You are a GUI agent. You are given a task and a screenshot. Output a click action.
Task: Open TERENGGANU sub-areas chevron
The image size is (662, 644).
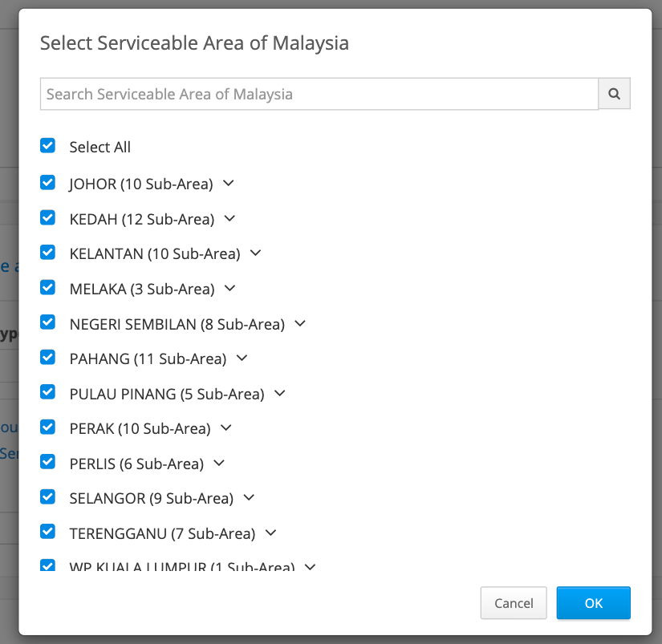click(x=270, y=533)
